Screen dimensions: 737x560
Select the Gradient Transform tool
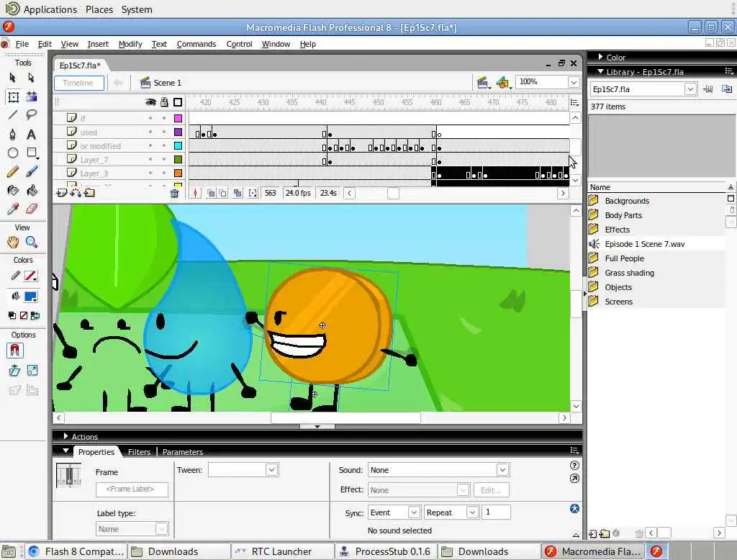(32, 97)
